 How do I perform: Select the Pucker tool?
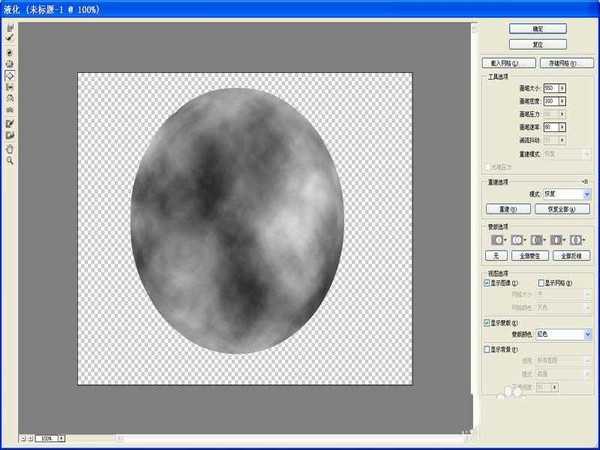[x=10, y=63]
